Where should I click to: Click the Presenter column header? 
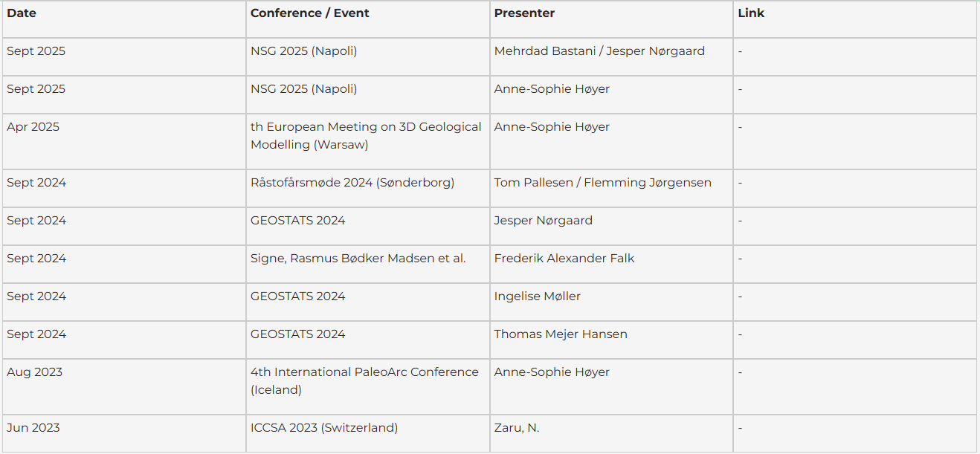coord(524,13)
